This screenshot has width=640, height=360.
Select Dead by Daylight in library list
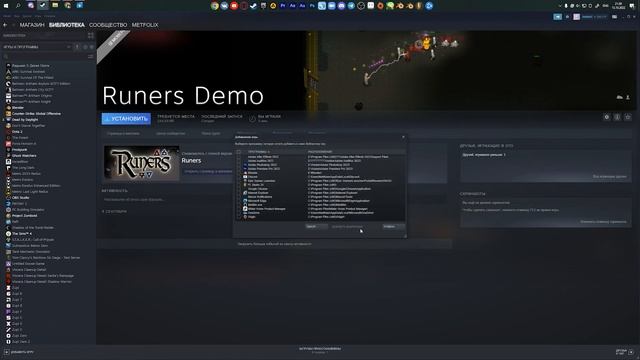(x=25, y=120)
